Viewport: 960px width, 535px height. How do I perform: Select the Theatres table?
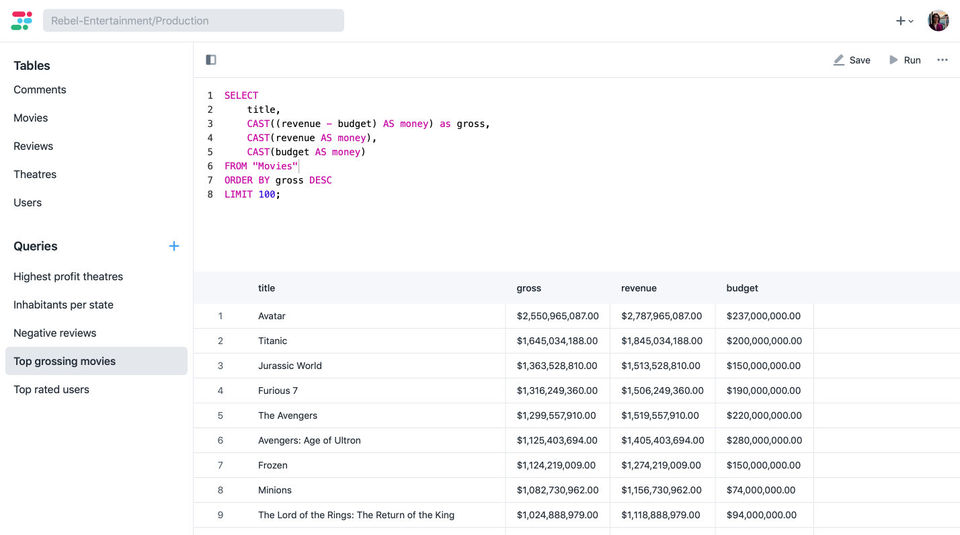[x=35, y=174]
